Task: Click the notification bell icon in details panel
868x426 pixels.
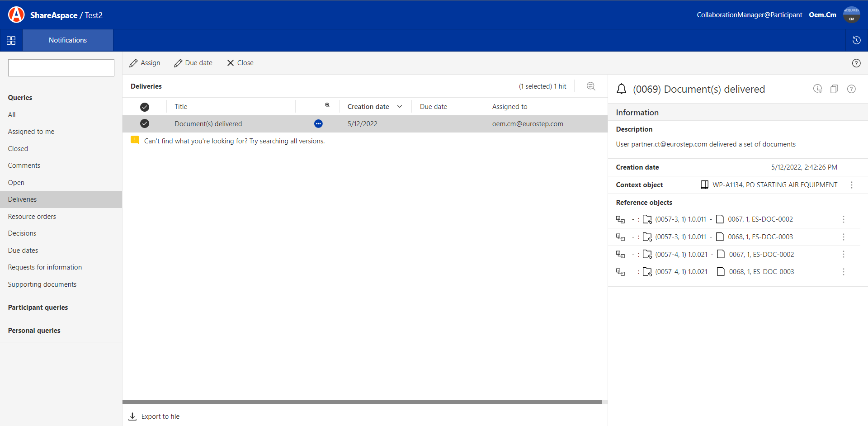Action: (622, 89)
